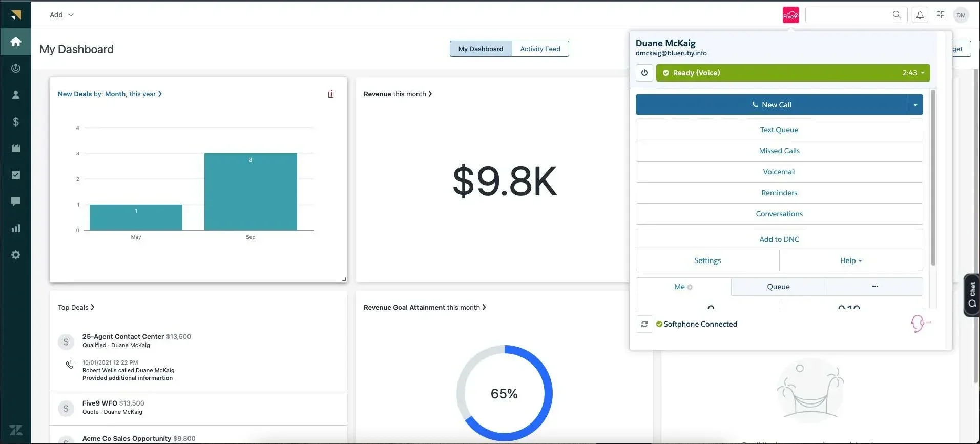Screen dimensions: 980x444
Task: Switch to the Activity Feed tab
Action: click(x=540, y=49)
